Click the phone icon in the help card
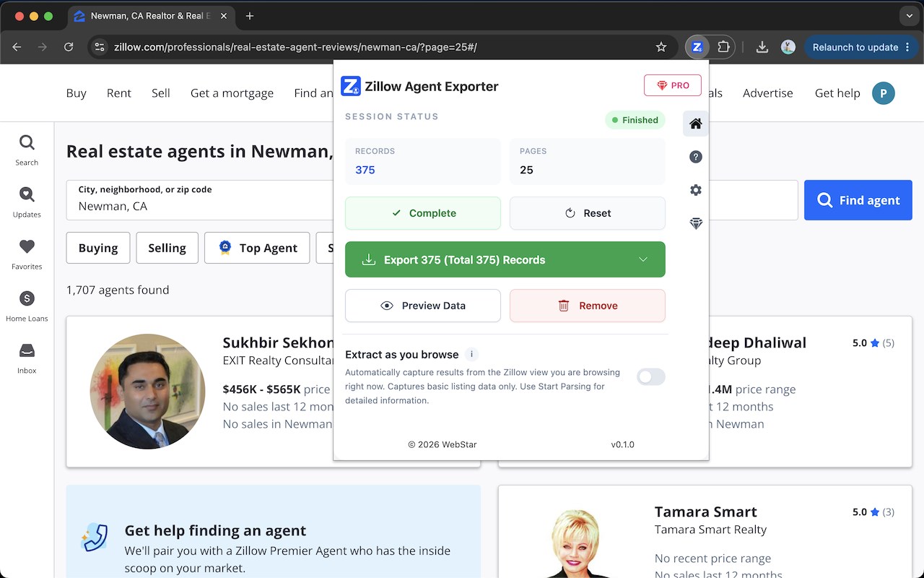924x578 pixels. point(95,538)
